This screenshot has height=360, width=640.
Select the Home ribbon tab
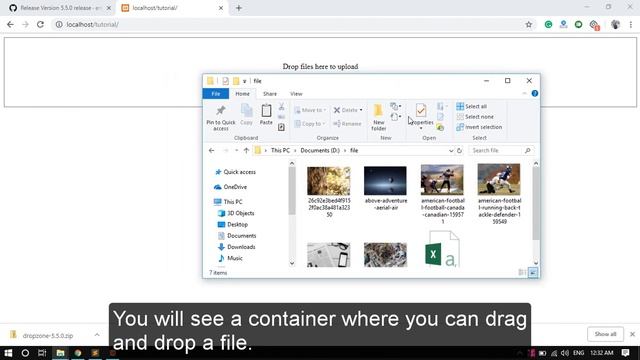pyautogui.click(x=242, y=93)
